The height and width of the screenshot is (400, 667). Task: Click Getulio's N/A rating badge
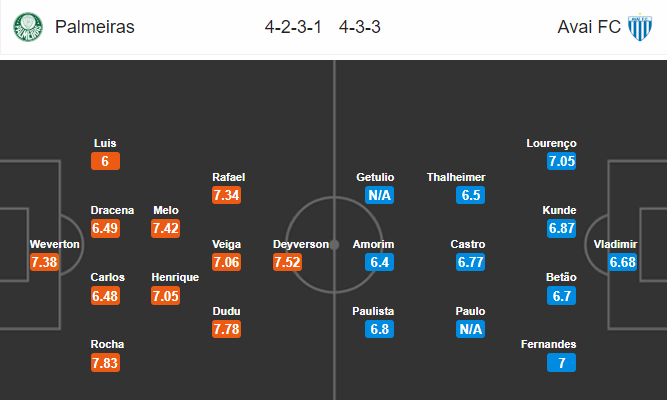[x=379, y=195]
